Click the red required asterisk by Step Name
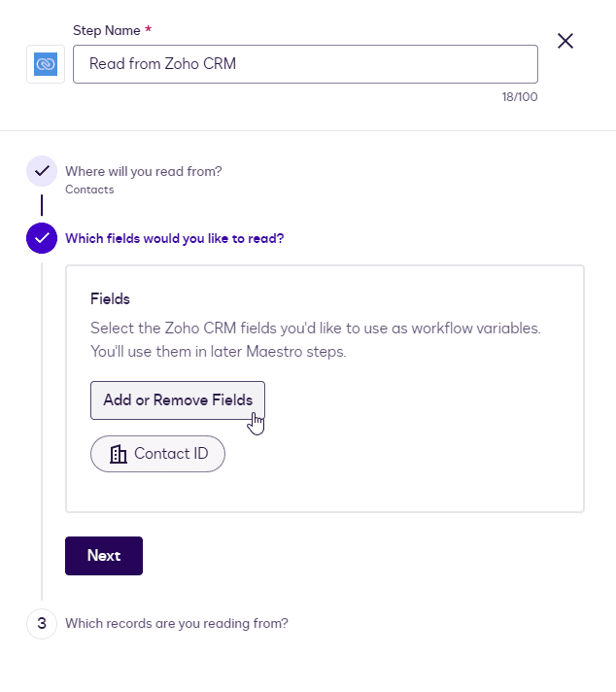The width and height of the screenshot is (616, 692). point(148,31)
